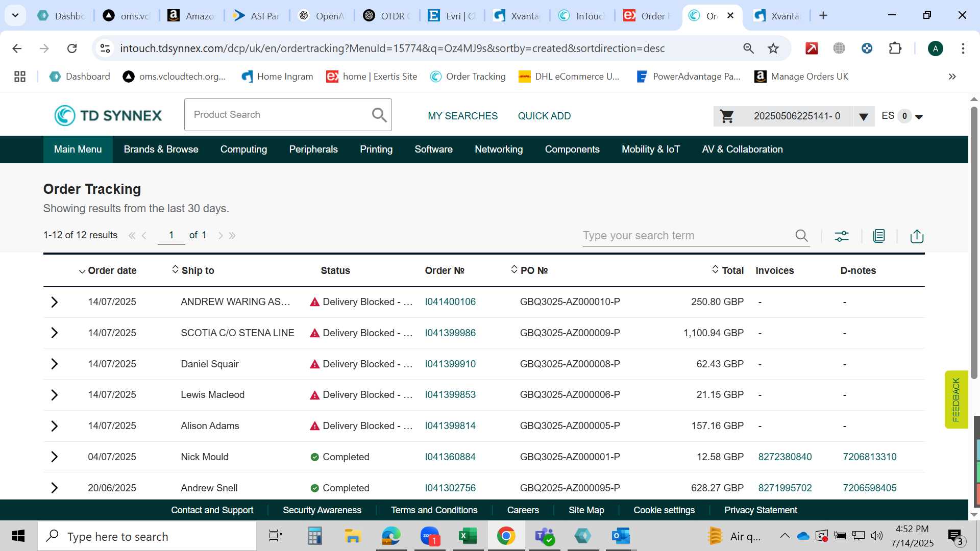Click QUICK ADD link

click(544, 116)
